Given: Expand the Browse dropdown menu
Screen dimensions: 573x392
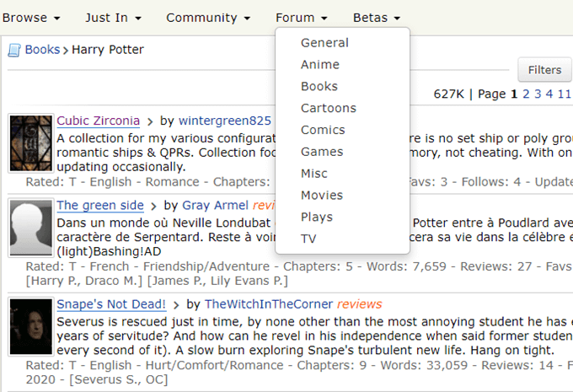Looking at the screenshot, I should point(31,18).
